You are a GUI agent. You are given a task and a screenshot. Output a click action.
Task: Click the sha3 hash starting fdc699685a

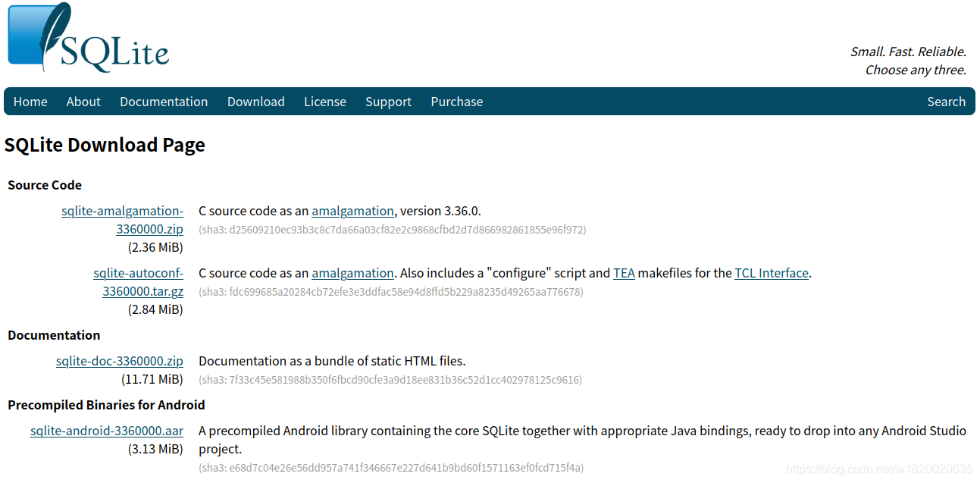coord(391,292)
